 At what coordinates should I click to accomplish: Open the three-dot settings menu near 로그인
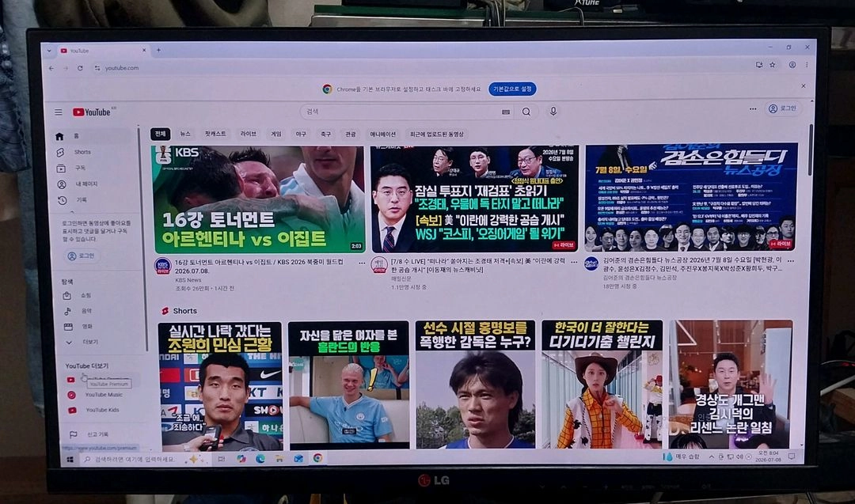(x=753, y=109)
